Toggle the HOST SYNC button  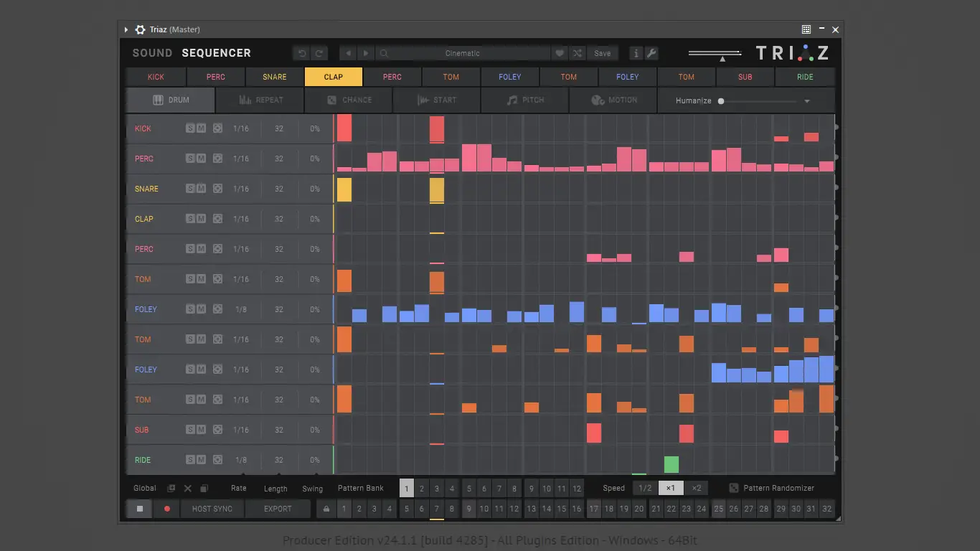[x=212, y=509]
